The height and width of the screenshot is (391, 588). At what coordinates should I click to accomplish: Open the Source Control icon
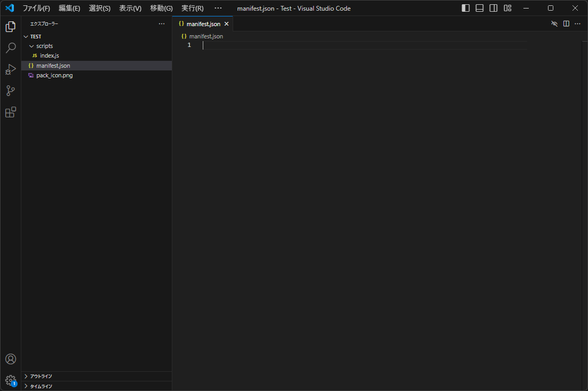(10, 90)
